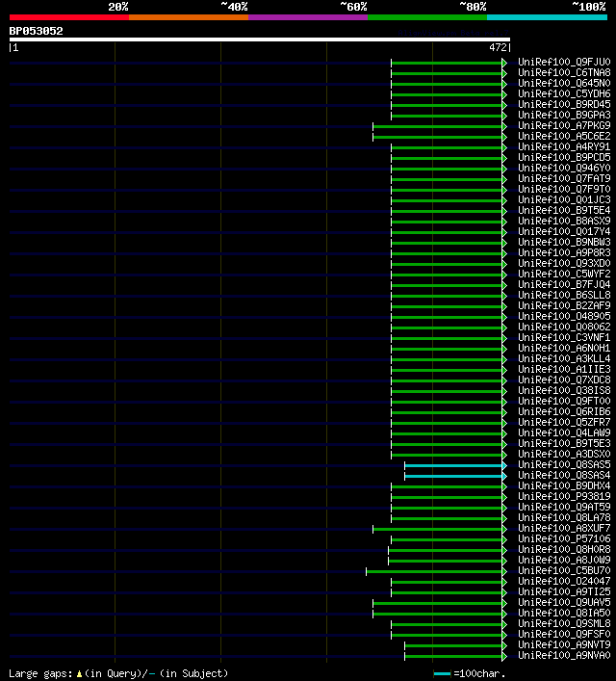Select the UniRef100_B8ASX9 label
616x681 pixels.
click(564, 222)
